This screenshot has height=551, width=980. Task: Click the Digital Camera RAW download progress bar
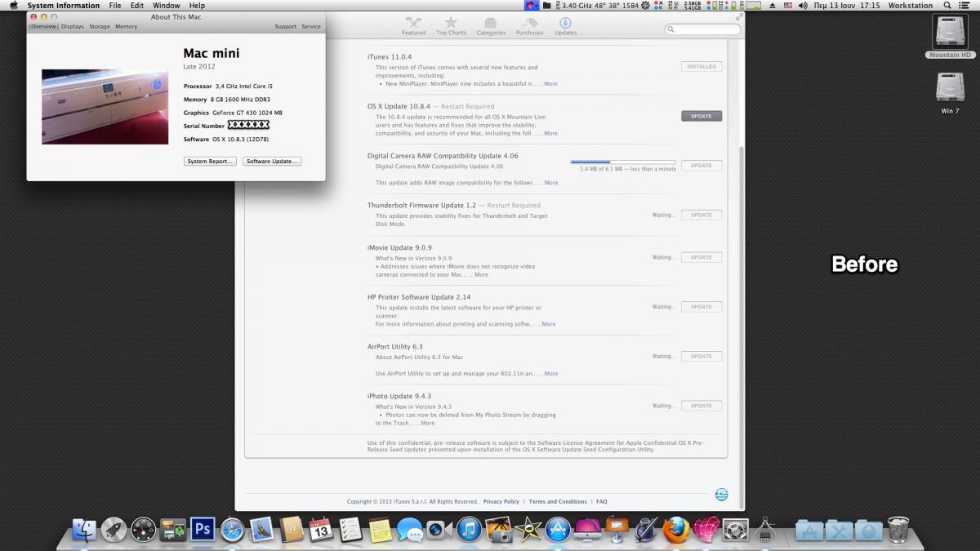(623, 162)
